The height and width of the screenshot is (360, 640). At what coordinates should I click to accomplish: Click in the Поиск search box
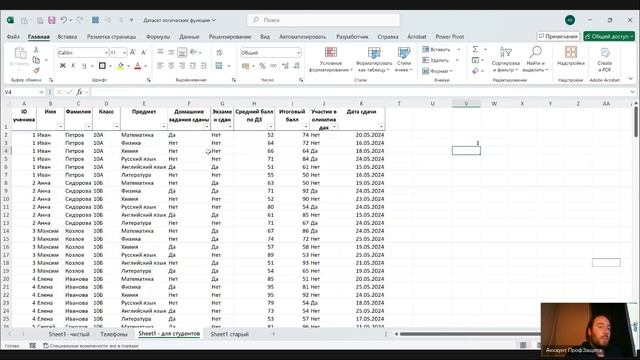tap(323, 20)
